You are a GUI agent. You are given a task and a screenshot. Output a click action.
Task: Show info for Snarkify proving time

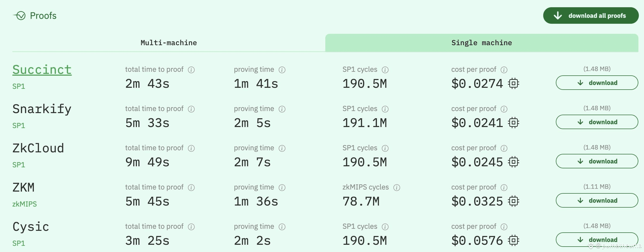[x=282, y=109]
